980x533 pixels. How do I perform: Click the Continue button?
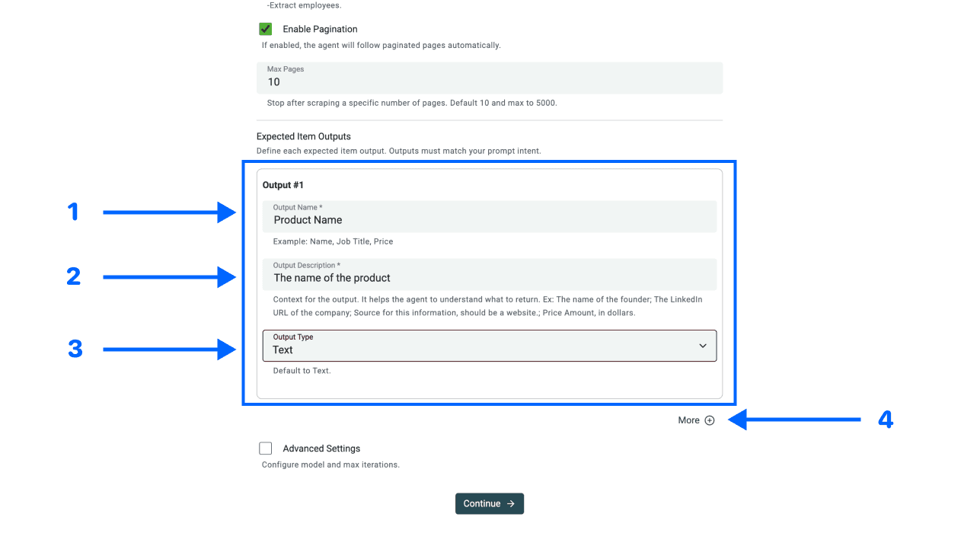point(490,503)
